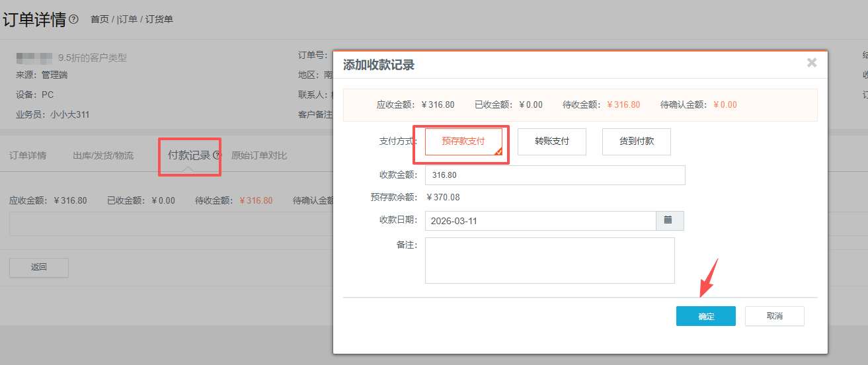Viewport: 868px width, 365px height.
Task: Go to 首页 breadcrumb link
Action: [100, 19]
